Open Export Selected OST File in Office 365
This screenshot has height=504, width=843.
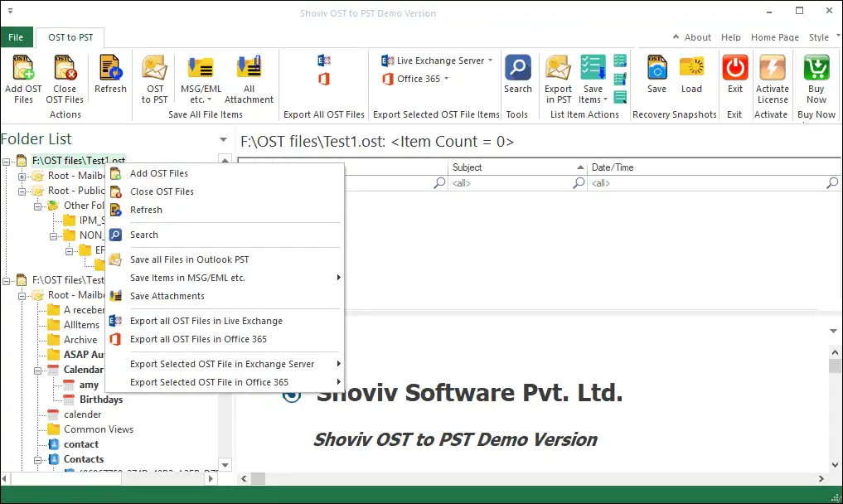[x=225, y=382]
